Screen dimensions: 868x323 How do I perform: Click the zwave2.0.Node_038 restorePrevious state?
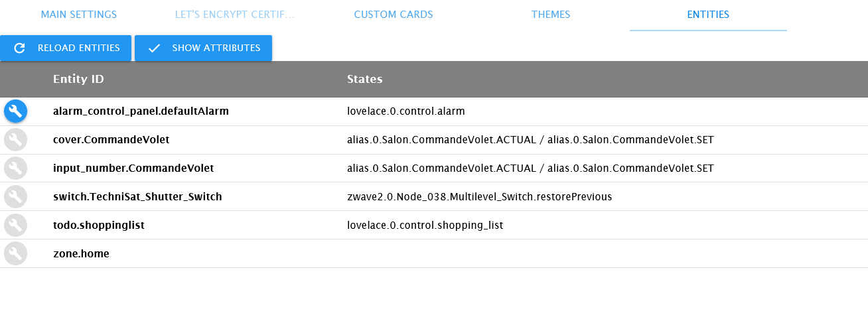479,197
